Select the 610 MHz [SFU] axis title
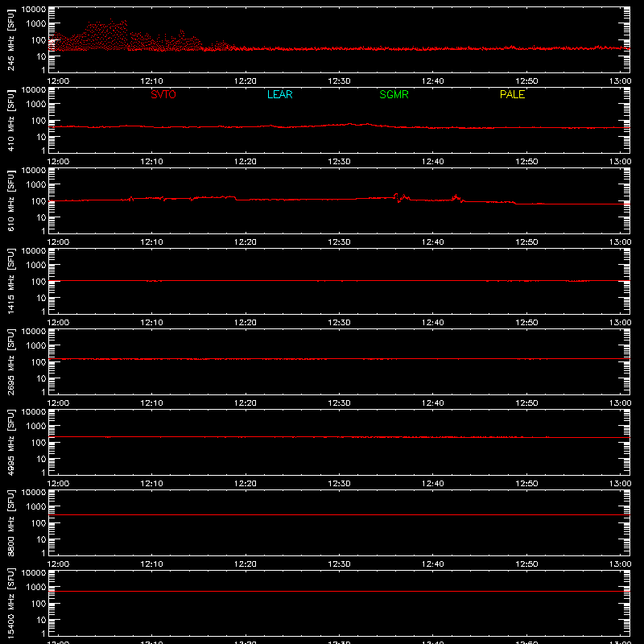The image size is (644, 644). (x=10, y=200)
